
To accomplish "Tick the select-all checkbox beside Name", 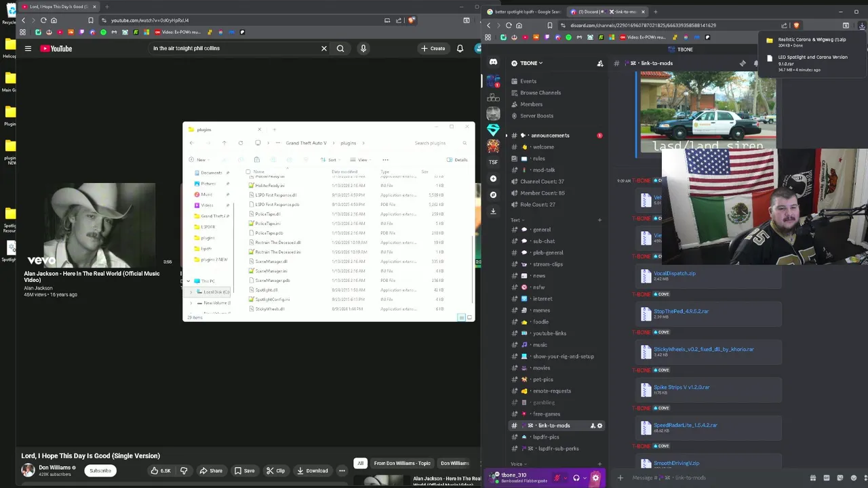I will point(248,171).
